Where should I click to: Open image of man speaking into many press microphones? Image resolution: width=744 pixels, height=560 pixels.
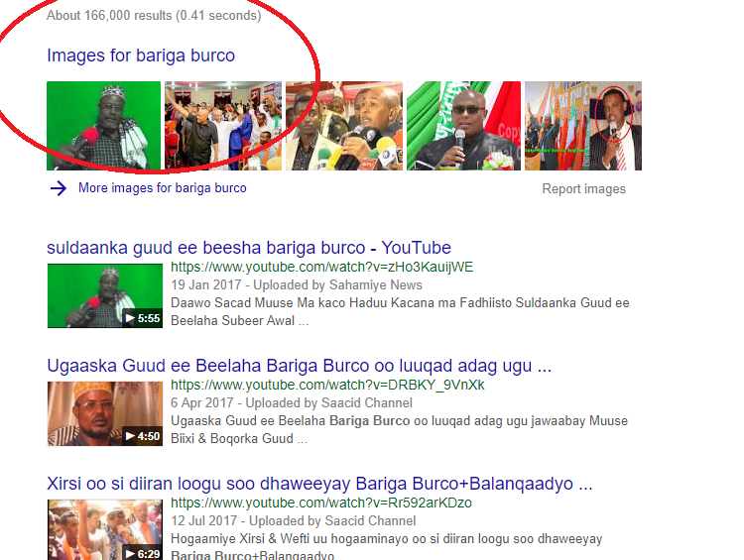[x=344, y=126]
